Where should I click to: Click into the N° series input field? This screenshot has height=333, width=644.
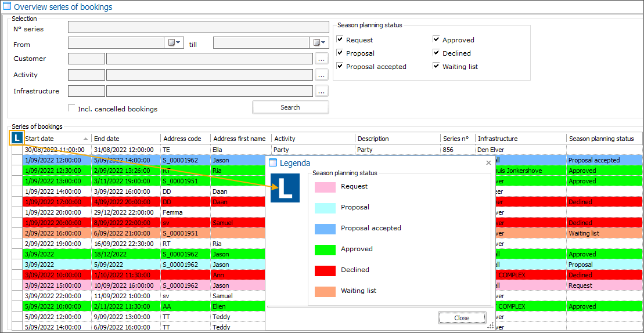pos(198,27)
